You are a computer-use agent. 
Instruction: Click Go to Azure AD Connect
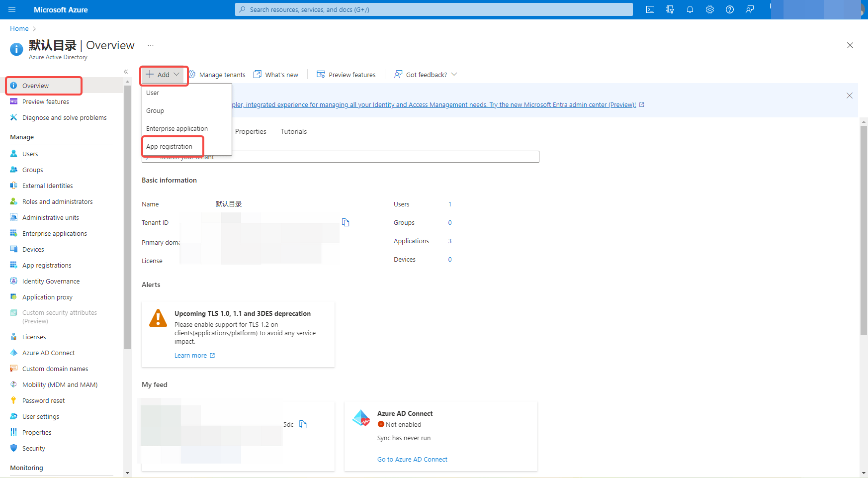pyautogui.click(x=412, y=459)
